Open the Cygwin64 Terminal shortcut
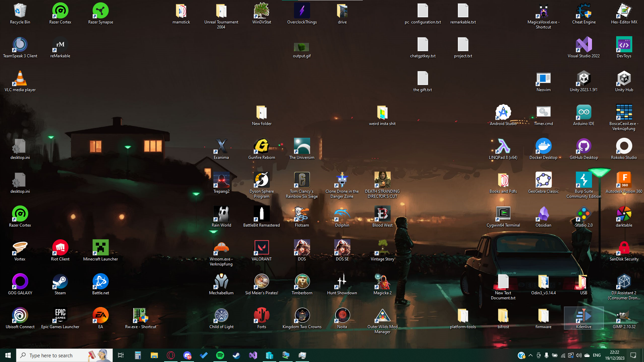644x362 pixels. click(x=503, y=217)
